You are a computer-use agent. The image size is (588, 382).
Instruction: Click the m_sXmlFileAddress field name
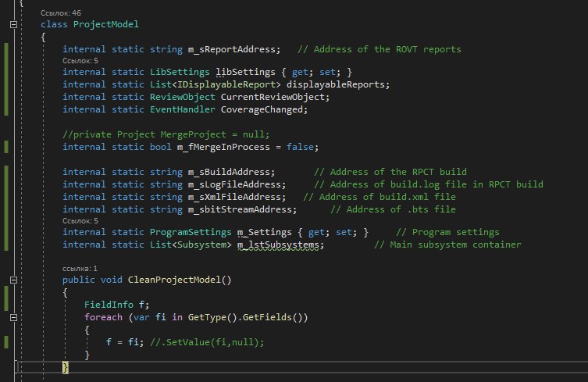(234, 197)
